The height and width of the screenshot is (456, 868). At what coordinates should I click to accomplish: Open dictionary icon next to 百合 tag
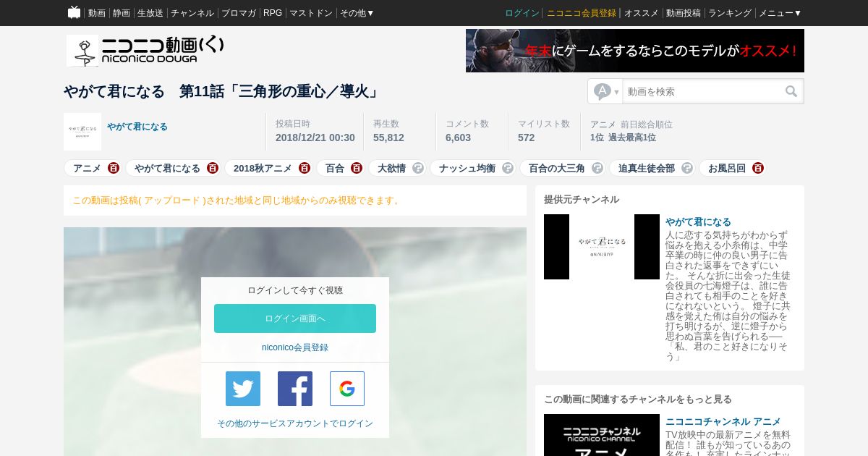(x=357, y=168)
